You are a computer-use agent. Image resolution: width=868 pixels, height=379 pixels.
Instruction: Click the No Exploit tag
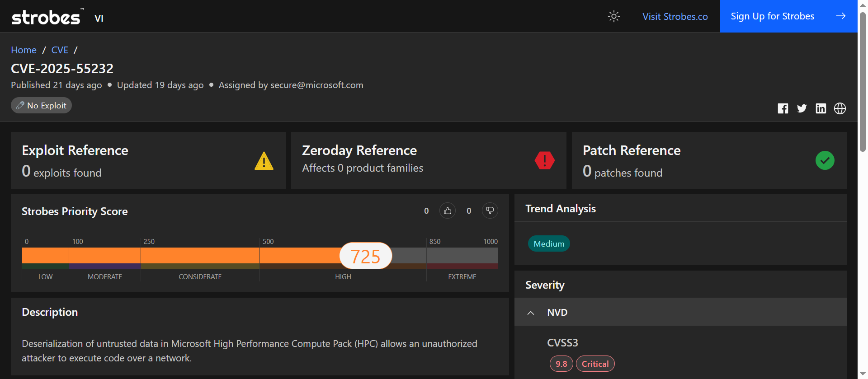pyautogui.click(x=41, y=106)
